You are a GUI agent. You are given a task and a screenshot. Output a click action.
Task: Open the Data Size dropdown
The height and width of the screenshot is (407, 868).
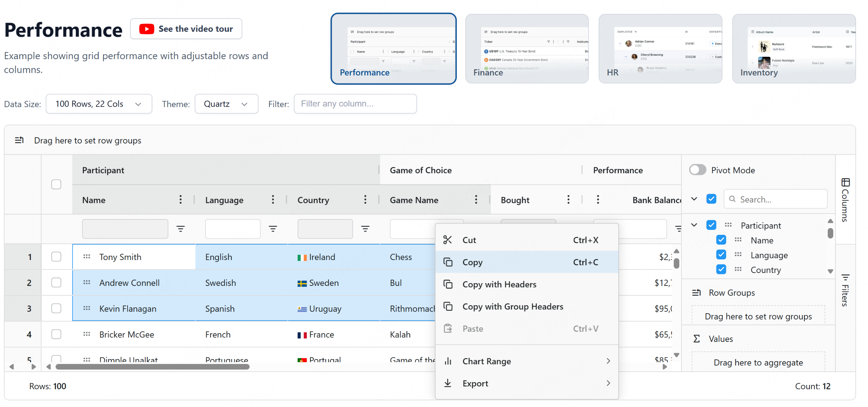[99, 104]
